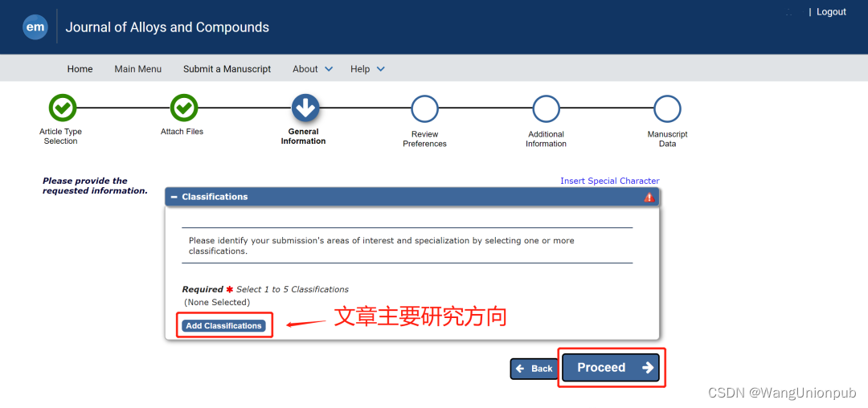Select the Manuscript Data step circle
868x408 pixels.
(667, 109)
